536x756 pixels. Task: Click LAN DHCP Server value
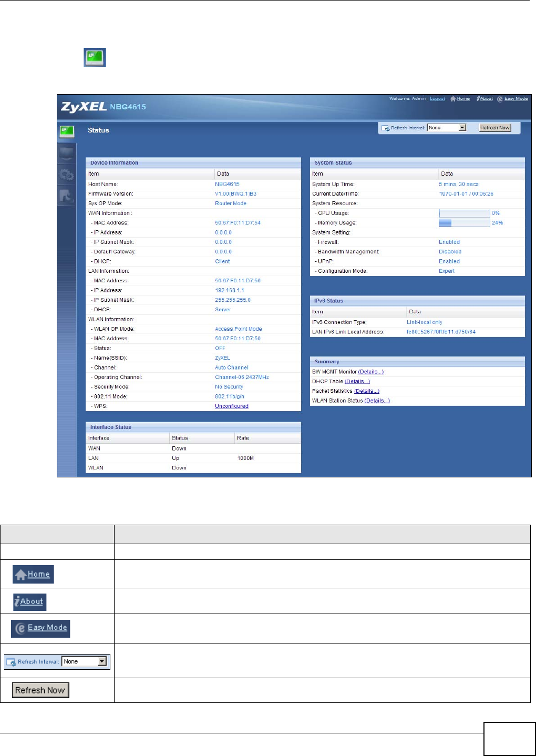tap(223, 309)
